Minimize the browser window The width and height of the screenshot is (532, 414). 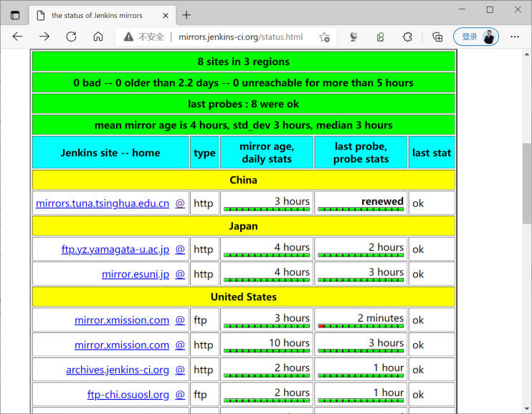pos(462,9)
